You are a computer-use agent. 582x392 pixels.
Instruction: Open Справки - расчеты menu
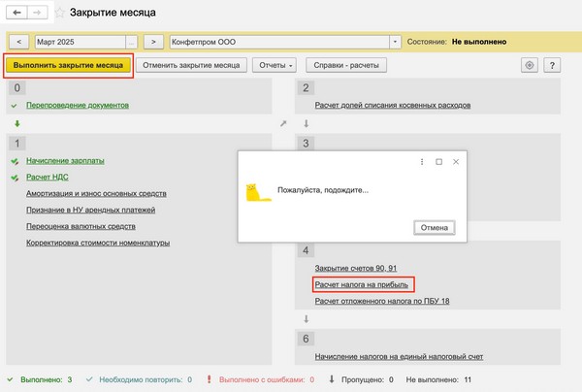347,65
